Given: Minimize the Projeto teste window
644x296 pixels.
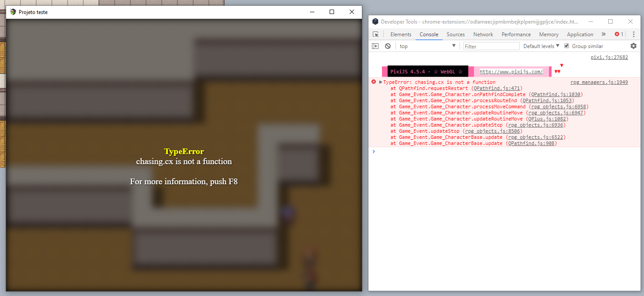Looking at the screenshot, I should pyautogui.click(x=312, y=12).
